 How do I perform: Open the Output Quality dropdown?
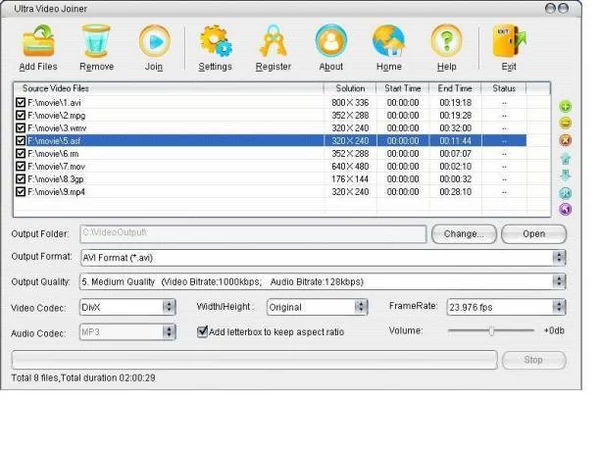(559, 282)
